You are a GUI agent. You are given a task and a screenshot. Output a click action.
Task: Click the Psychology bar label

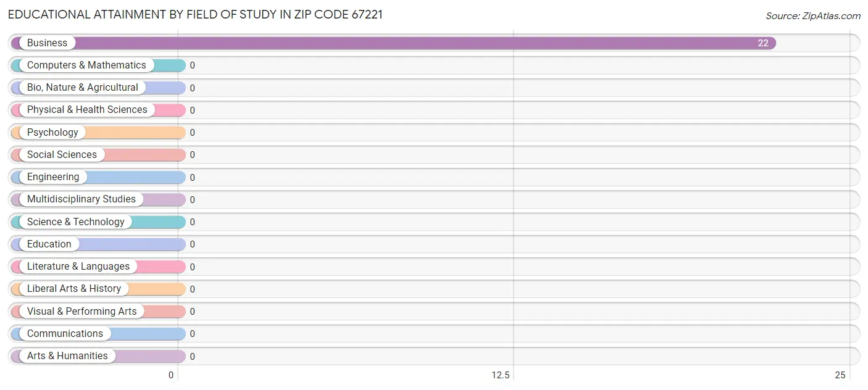coord(52,132)
